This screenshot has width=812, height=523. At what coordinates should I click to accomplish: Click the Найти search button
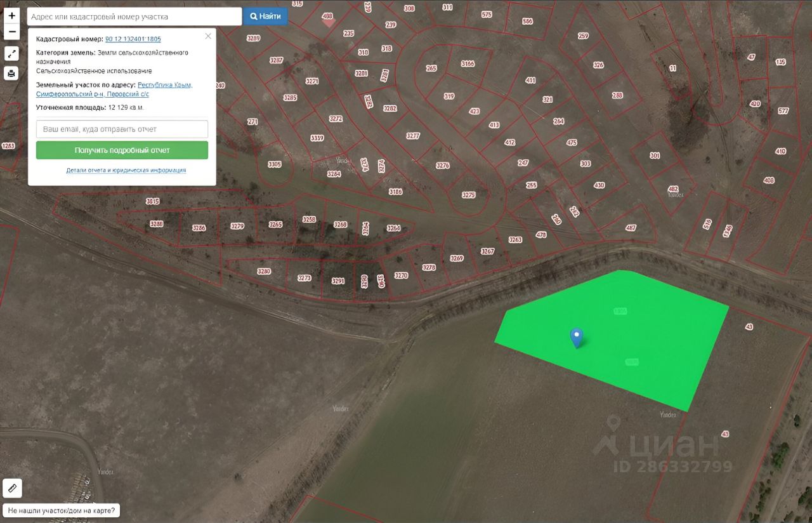(265, 17)
